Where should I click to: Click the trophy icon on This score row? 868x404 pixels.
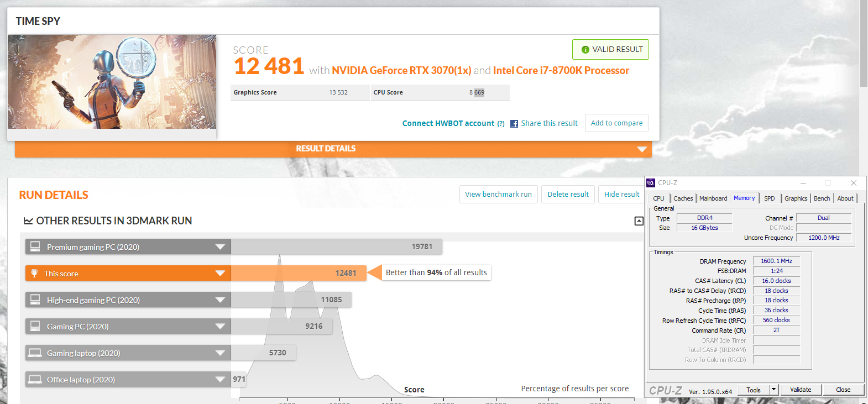tap(34, 273)
